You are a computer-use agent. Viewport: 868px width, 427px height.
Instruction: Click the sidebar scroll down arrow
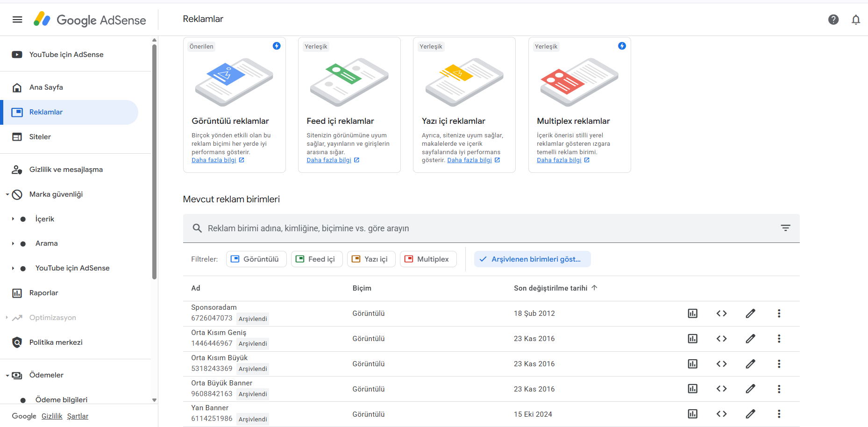coord(155,400)
